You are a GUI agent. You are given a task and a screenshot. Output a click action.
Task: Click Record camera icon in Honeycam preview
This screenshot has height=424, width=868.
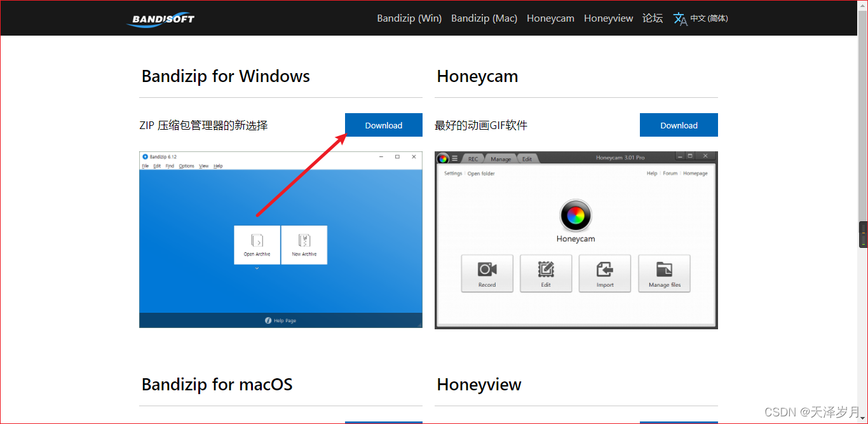click(487, 269)
